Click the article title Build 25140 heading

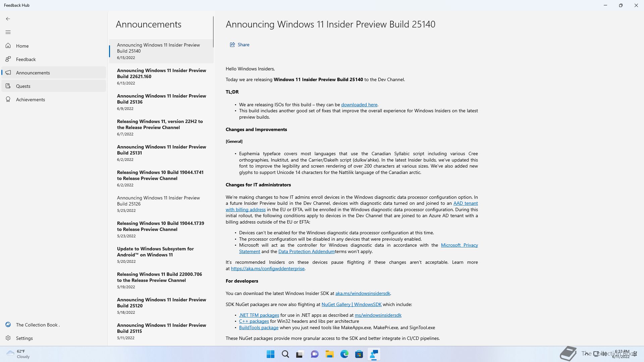coord(330,24)
